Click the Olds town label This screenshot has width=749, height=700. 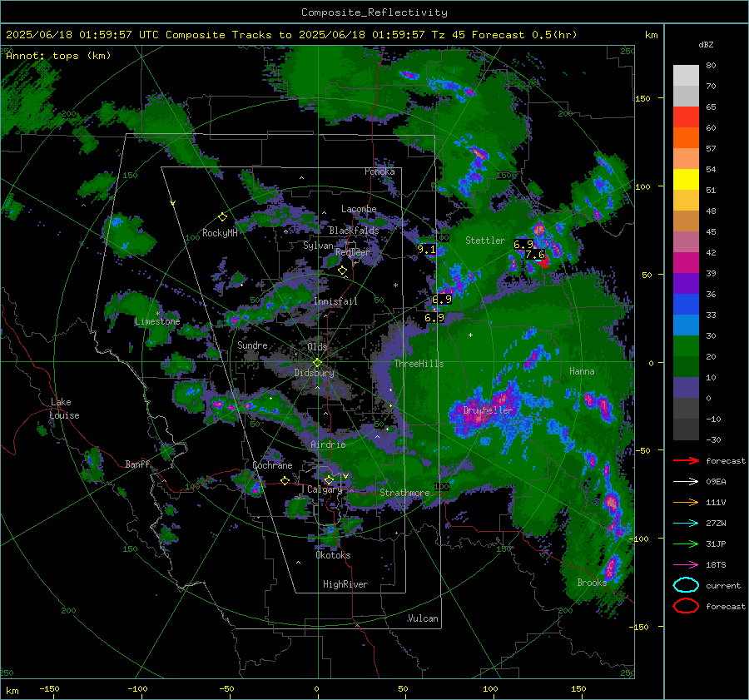[317, 347]
